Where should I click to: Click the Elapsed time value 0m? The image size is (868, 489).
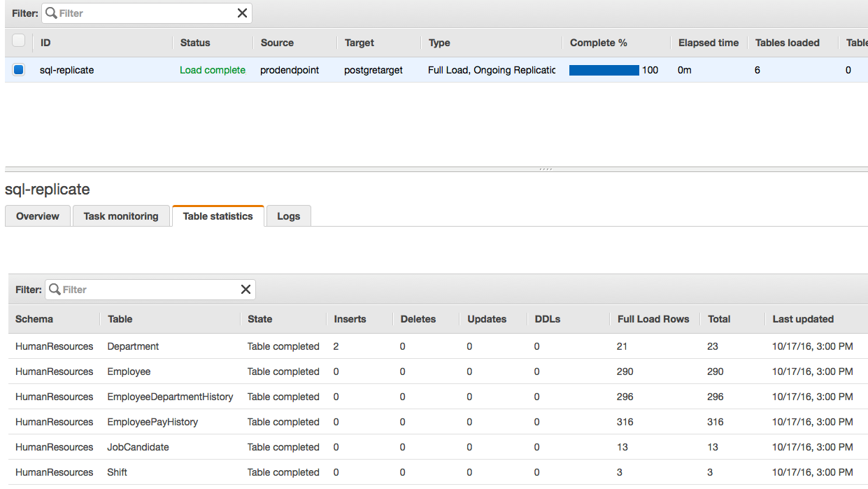tap(685, 70)
